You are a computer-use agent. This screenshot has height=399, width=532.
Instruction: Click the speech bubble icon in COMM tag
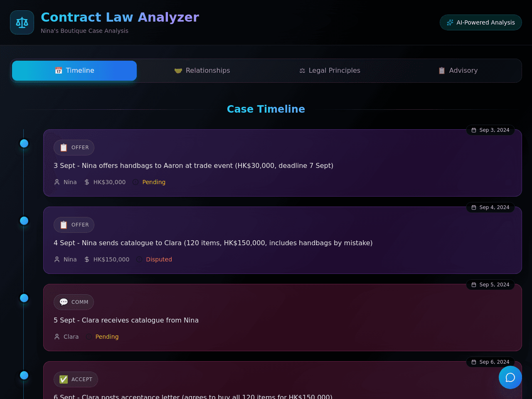point(64,302)
